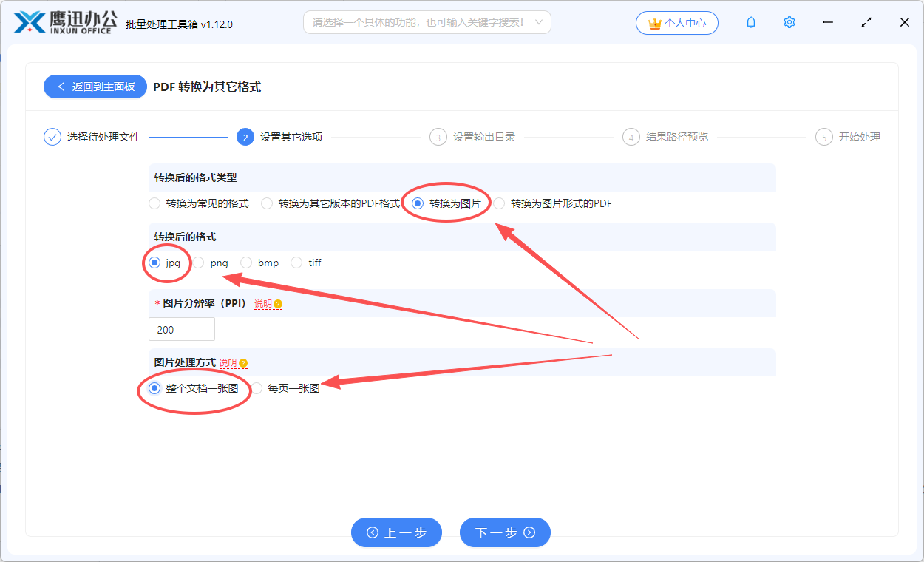Click the 批量处理工具箱 v1.12.0 title text
This screenshot has height=562, width=924.
(180, 24)
